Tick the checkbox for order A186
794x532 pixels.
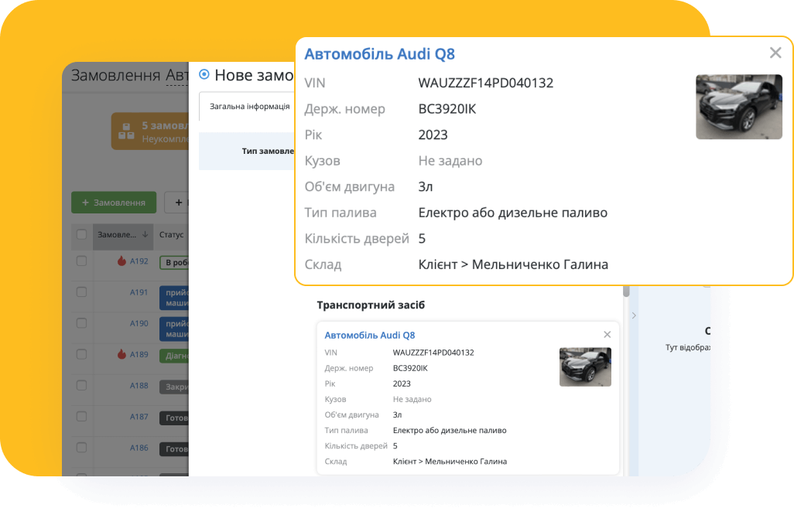point(81,448)
